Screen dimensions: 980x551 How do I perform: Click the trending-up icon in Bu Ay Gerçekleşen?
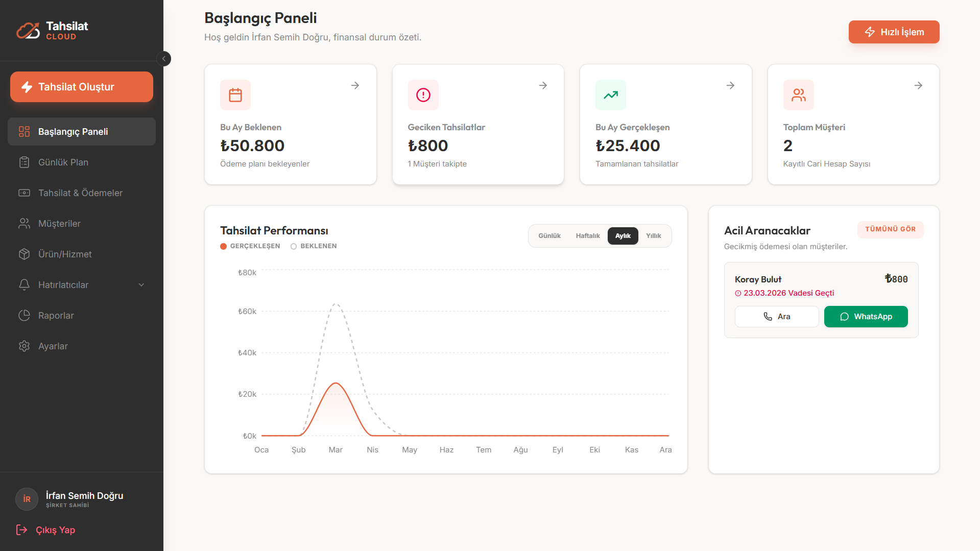[x=611, y=95]
